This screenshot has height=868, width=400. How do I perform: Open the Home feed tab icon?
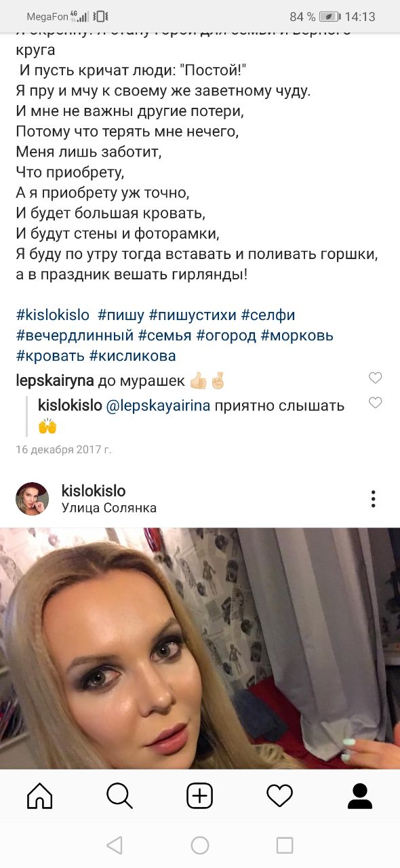[40, 795]
